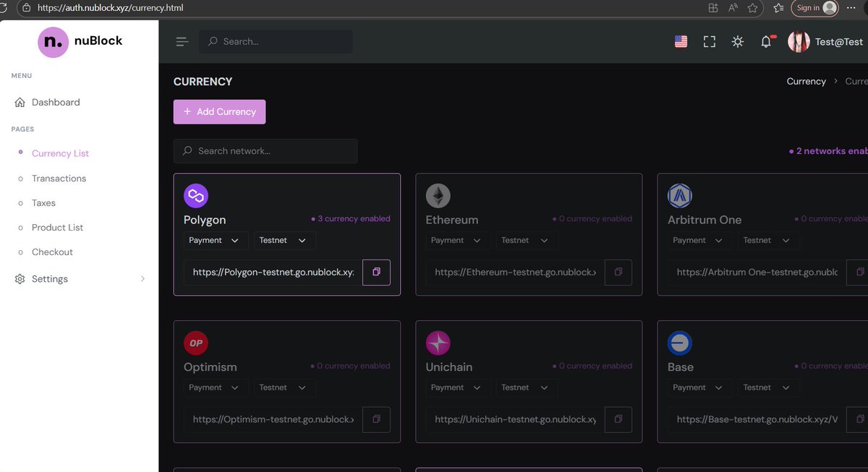Open the Test@Test user avatar

[799, 42]
